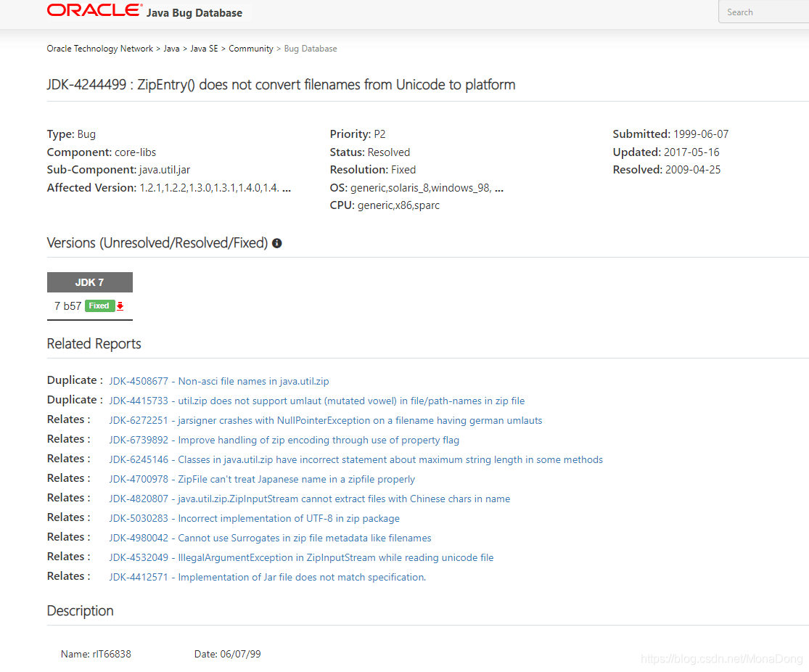The image size is (809, 672).
Task: Click the green Fixed badge for 7 b57
Action: [99, 306]
